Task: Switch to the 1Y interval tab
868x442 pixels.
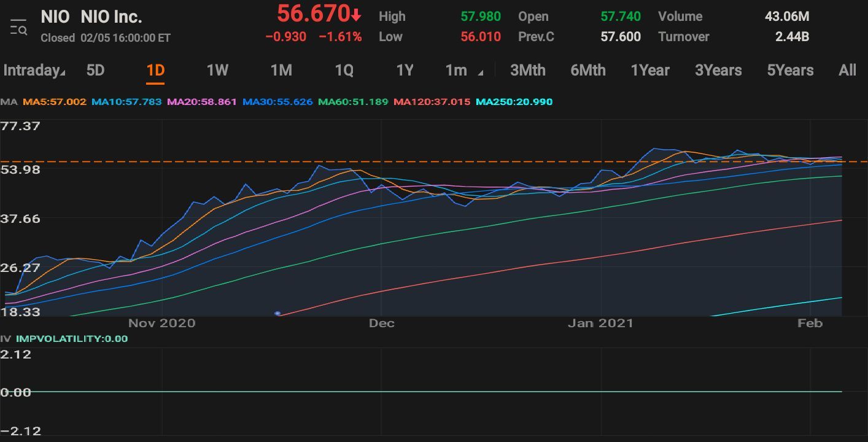Action: click(405, 70)
